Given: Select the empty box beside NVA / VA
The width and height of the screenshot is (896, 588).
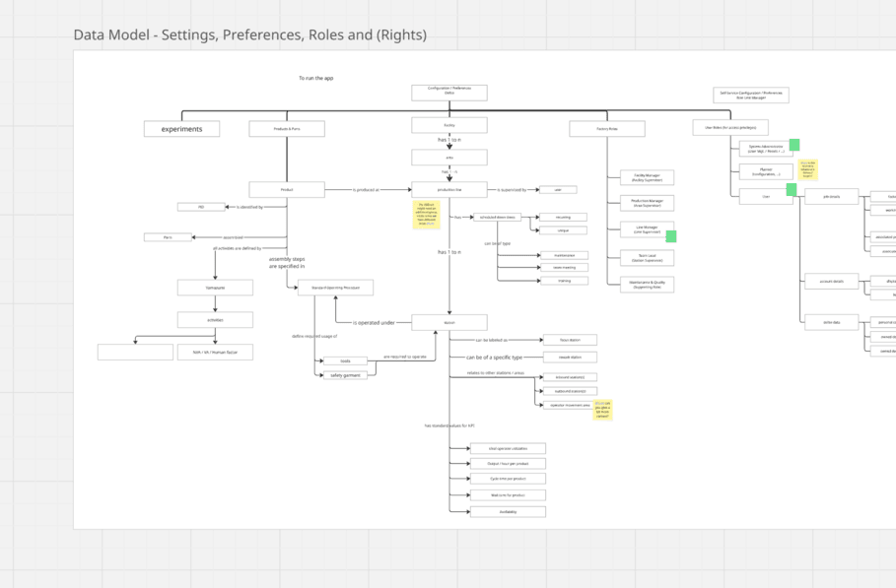Looking at the screenshot, I should 135,353.
